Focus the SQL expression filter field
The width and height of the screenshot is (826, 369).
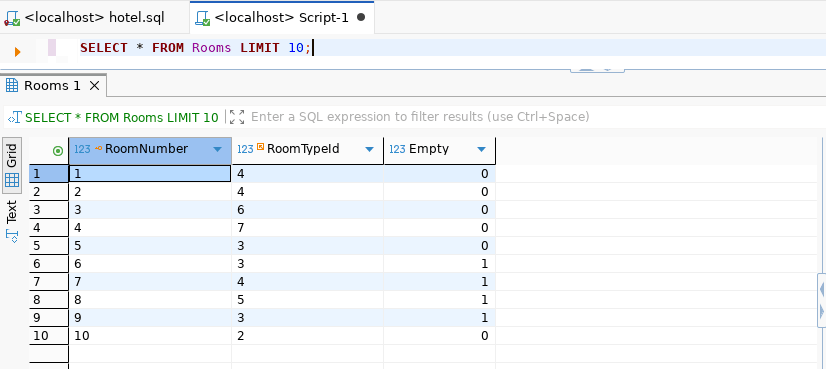point(420,117)
